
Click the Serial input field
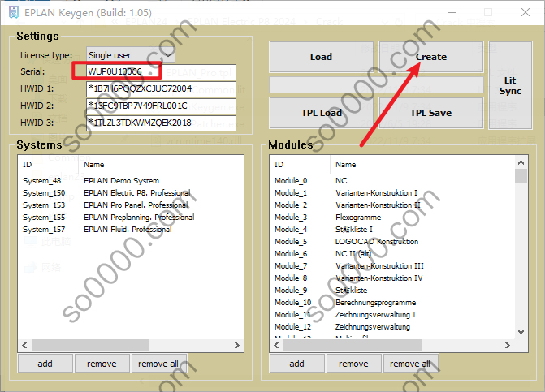coord(162,72)
